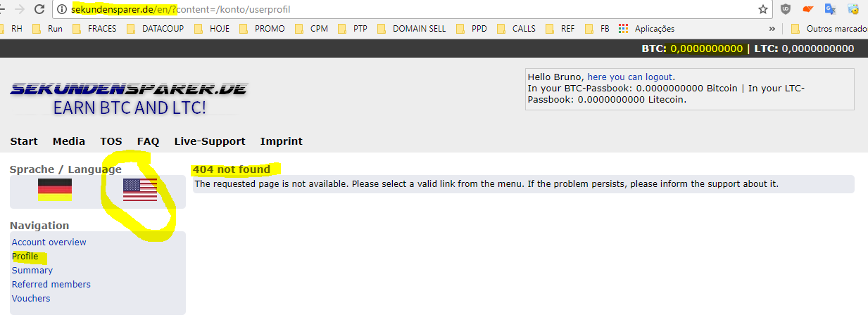Open the DOMAIN SELL bookmark folder
Image resolution: width=868 pixels, height=317 pixels.
[412, 29]
